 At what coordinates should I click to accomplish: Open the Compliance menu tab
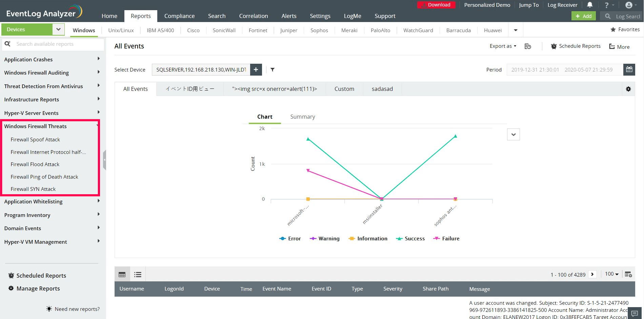tap(179, 16)
